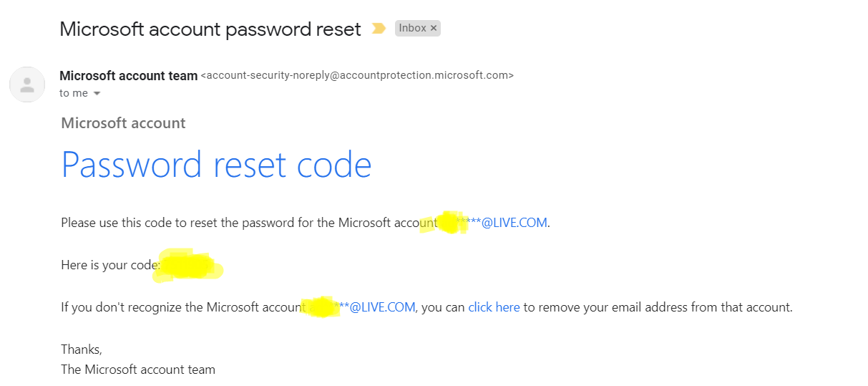868x386 pixels.
Task: Click the 'Password reset code' heading
Action: click(216, 165)
